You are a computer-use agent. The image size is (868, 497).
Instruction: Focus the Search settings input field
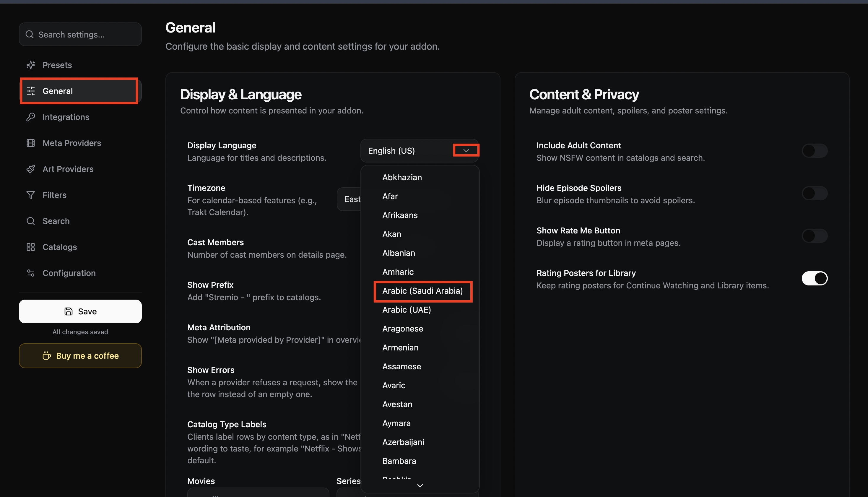[x=80, y=35]
